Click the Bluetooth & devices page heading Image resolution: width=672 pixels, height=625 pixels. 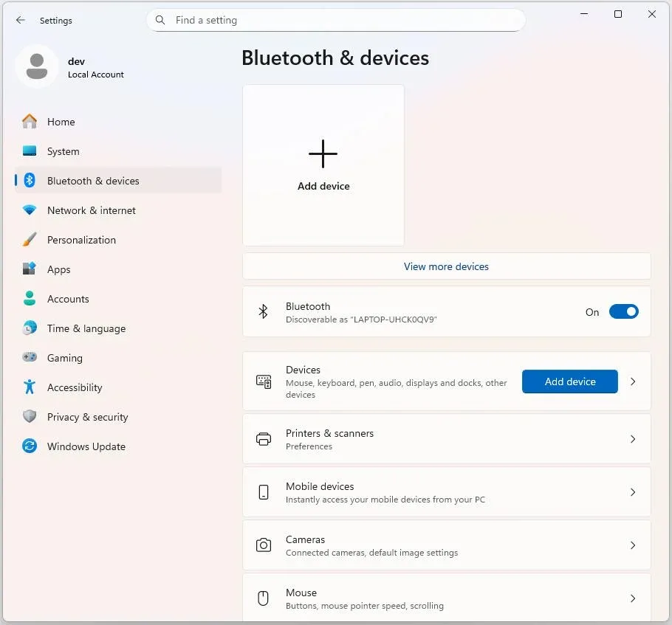335,58
